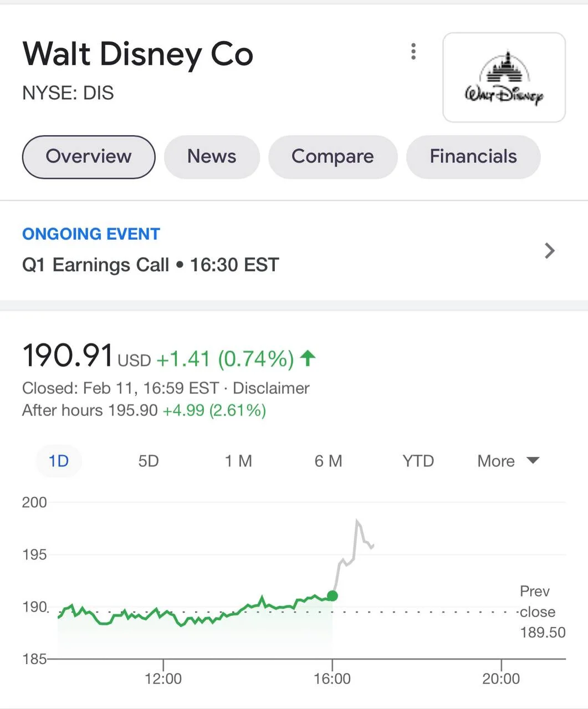Screen dimensions: 588x709
Task: Tap the Walt Disney logo thumbnail
Action: pos(504,77)
